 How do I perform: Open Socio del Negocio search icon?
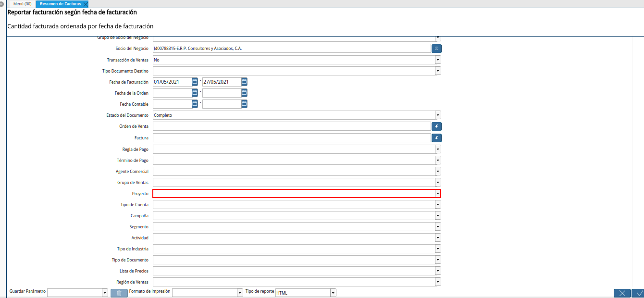[x=436, y=49]
